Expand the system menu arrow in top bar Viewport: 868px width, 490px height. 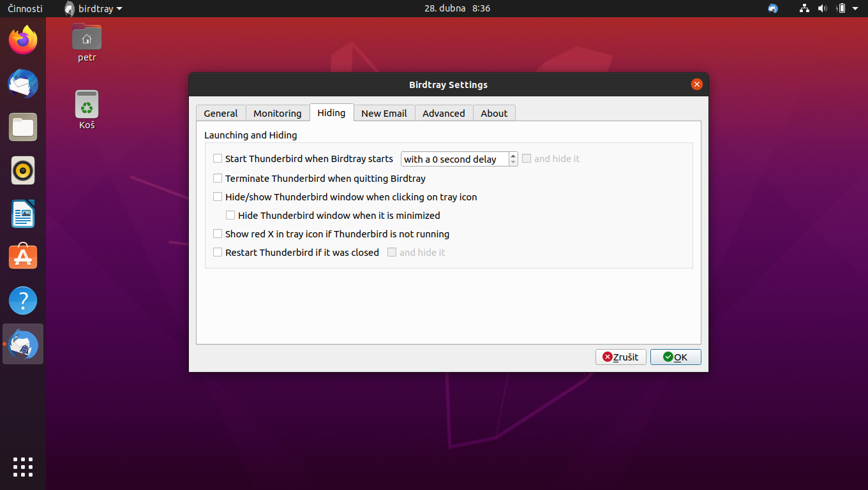click(x=855, y=8)
